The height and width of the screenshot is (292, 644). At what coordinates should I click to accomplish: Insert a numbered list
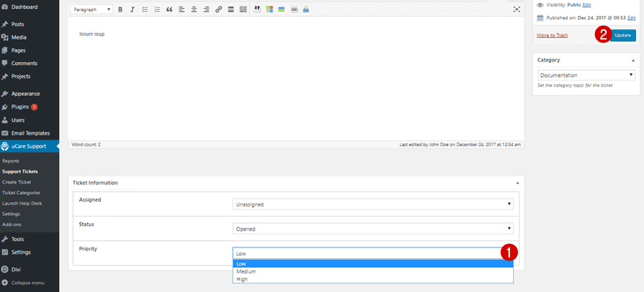[x=157, y=10]
